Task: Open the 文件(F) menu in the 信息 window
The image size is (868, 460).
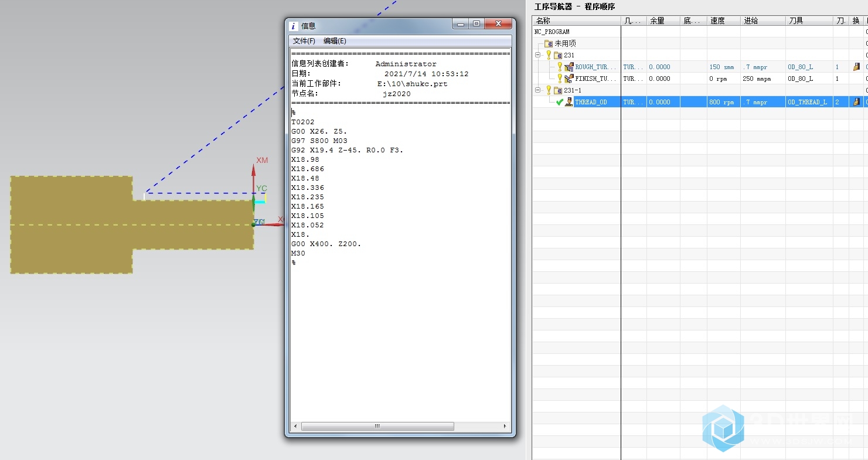Action: [304, 41]
